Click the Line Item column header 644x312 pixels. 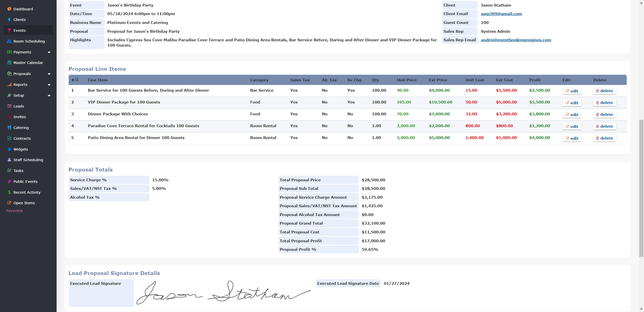click(98, 80)
